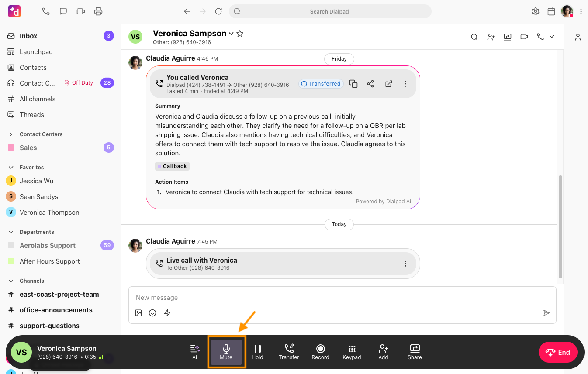Open the call summary in new window
The width and height of the screenshot is (588, 374).
pyautogui.click(x=388, y=84)
